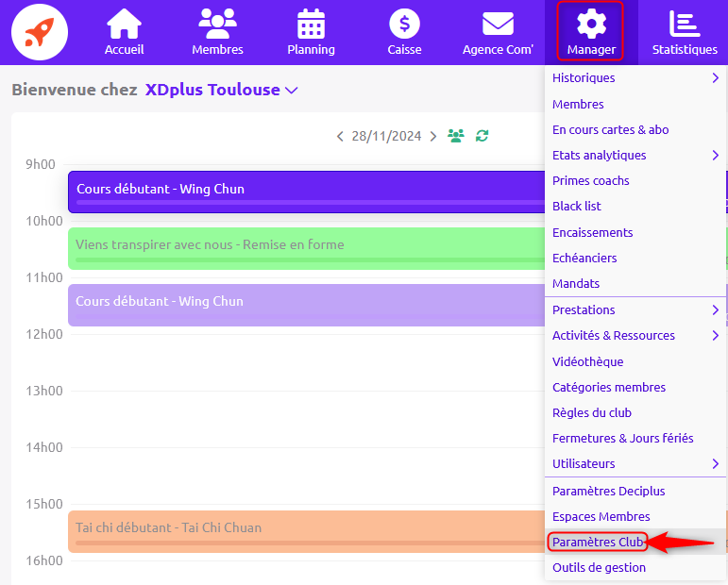728x585 pixels.
Task: Open the Planning calendar icon
Action: pyautogui.click(x=311, y=25)
